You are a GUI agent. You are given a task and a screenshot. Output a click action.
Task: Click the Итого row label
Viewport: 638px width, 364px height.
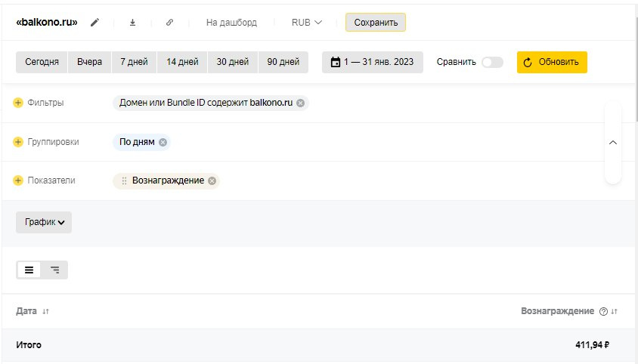click(x=29, y=345)
